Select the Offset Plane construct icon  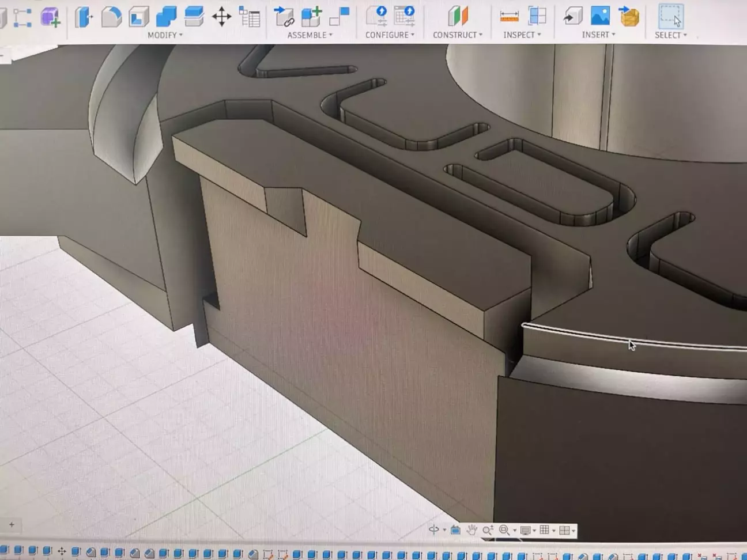458,16
